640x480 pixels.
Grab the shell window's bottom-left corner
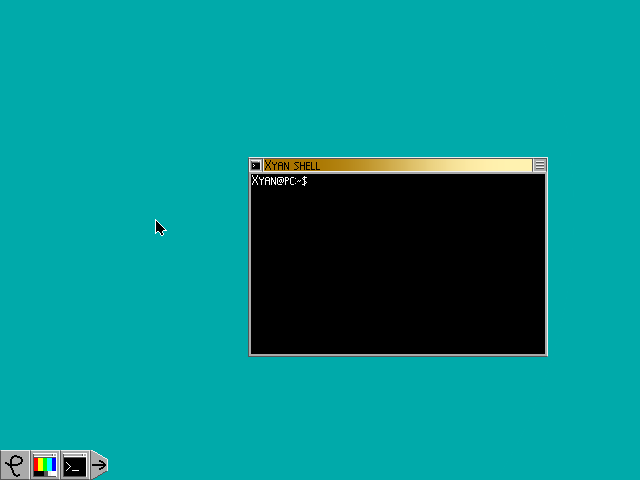(249, 354)
